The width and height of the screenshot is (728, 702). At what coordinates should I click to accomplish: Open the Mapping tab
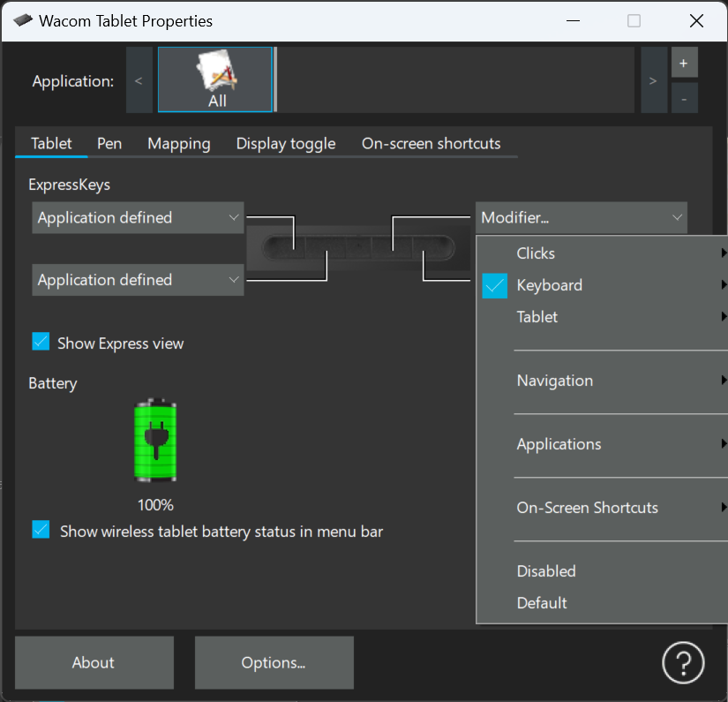(179, 144)
